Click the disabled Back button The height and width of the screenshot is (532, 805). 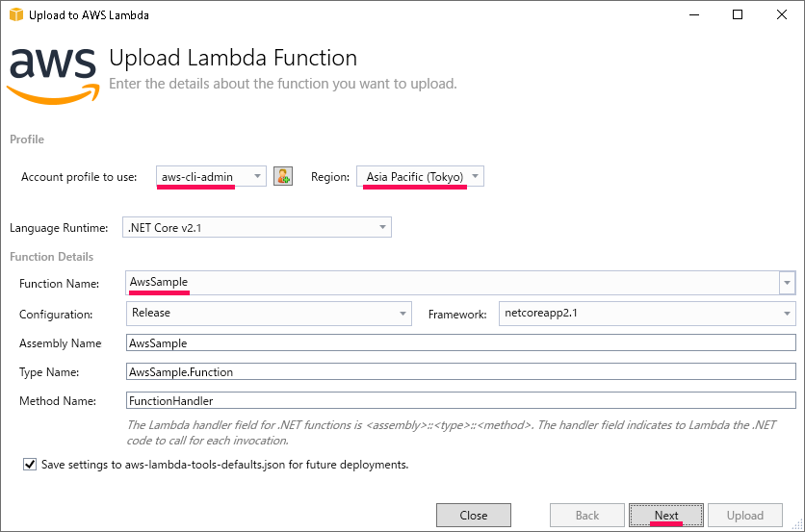point(587,515)
